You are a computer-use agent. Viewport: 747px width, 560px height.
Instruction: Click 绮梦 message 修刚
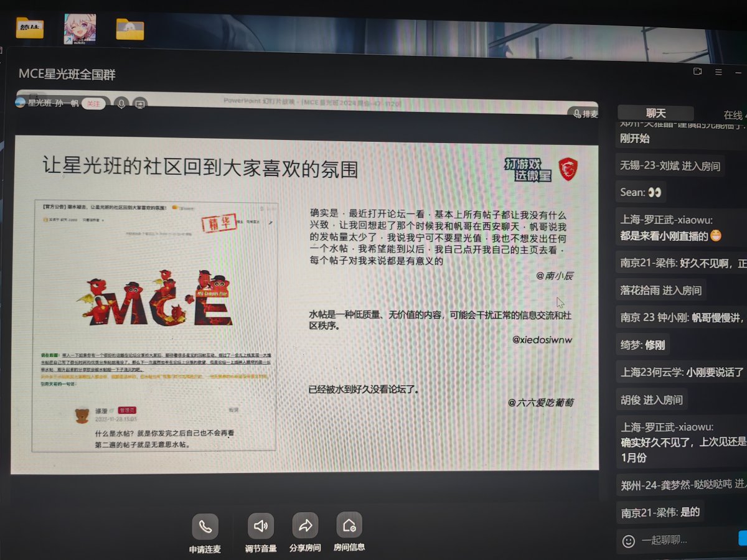642,344
